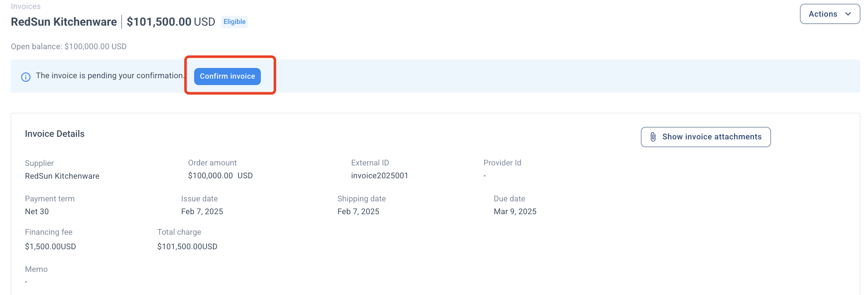Image resolution: width=868 pixels, height=295 pixels.
Task: Click the Eligible status badge
Action: [234, 22]
